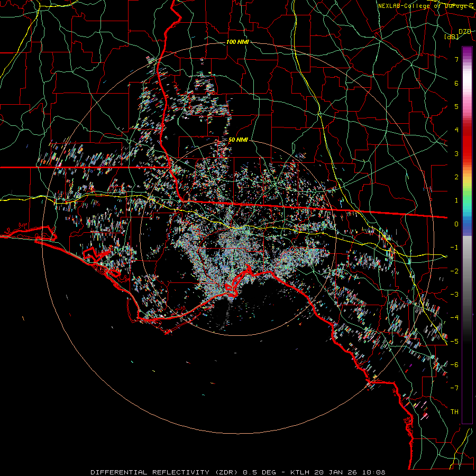Screen dimensions: 476x476
Task: Click the 100 NMI range ring label
Action: click(237, 42)
